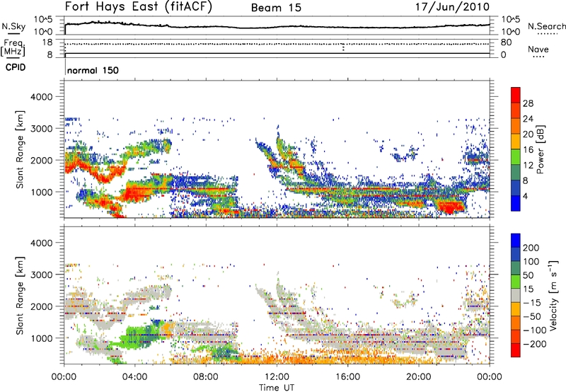This screenshot has height=392, width=566.
Task: Click the "Nave" legend label
Action: click(538, 49)
